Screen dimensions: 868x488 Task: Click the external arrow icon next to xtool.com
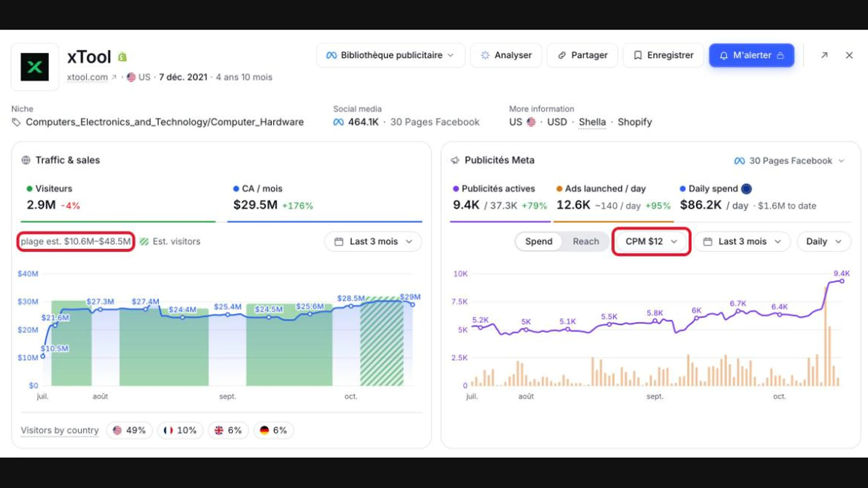click(x=114, y=77)
